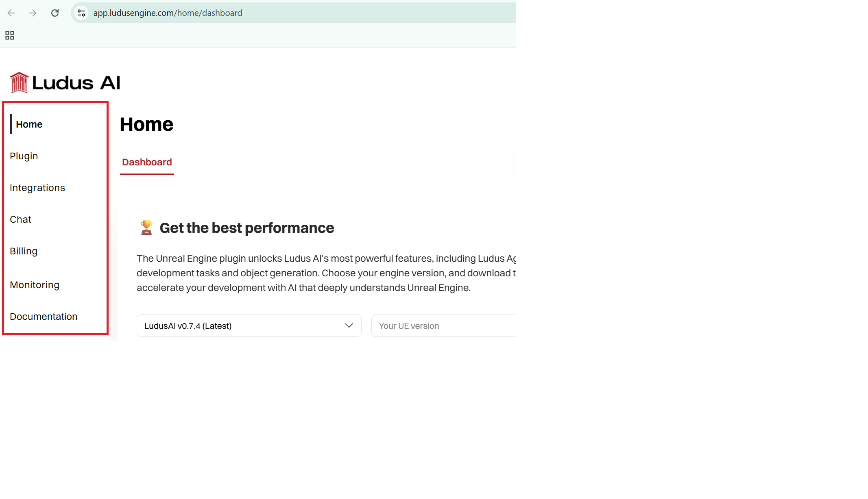The image size is (868, 499).
Task: Select Plugin from the sidebar
Action: [x=24, y=156]
